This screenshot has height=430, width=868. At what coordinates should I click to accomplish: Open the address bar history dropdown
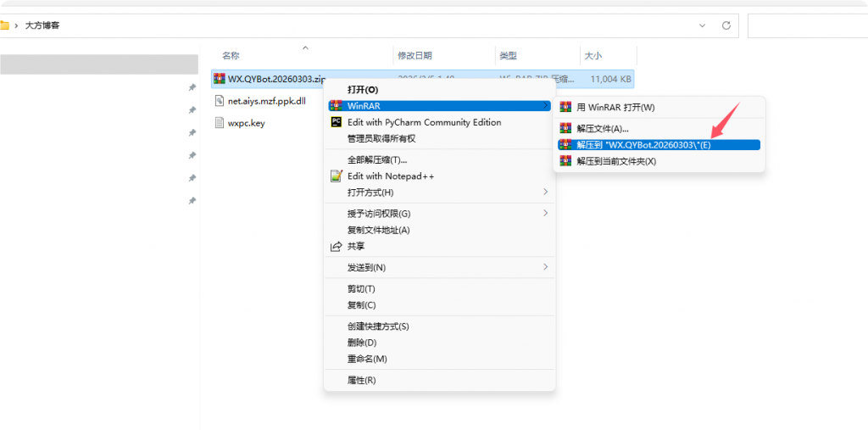(x=703, y=25)
